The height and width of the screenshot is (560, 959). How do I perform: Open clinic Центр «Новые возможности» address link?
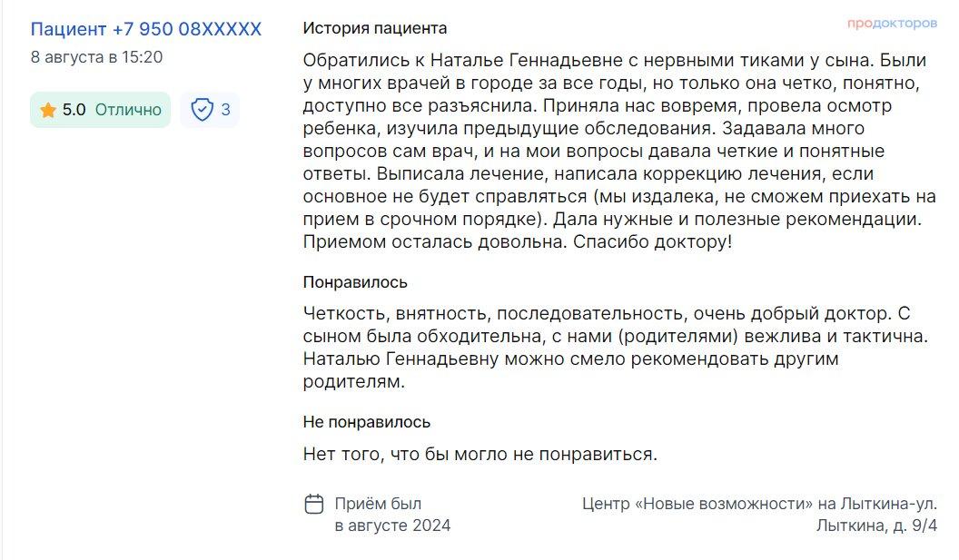click(x=759, y=514)
